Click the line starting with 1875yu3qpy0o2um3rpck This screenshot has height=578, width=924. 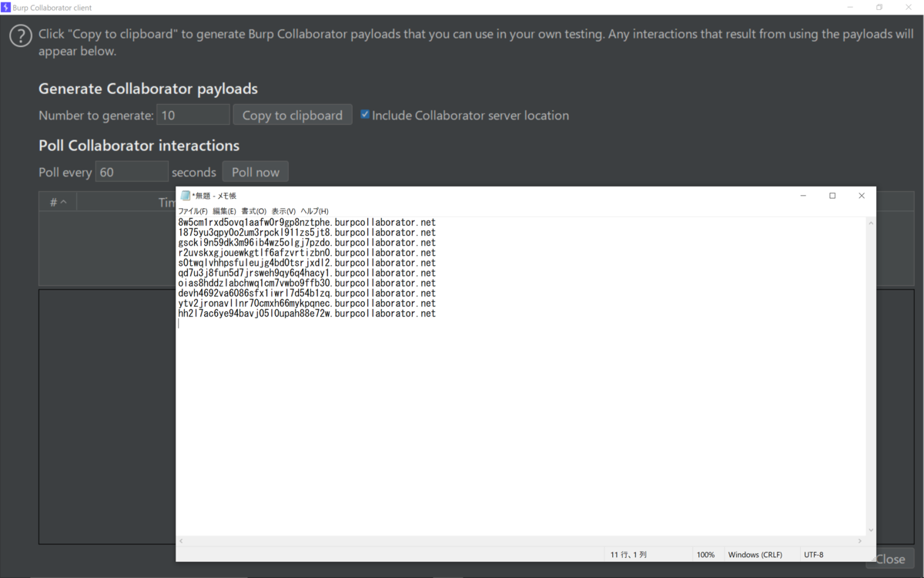306,232
